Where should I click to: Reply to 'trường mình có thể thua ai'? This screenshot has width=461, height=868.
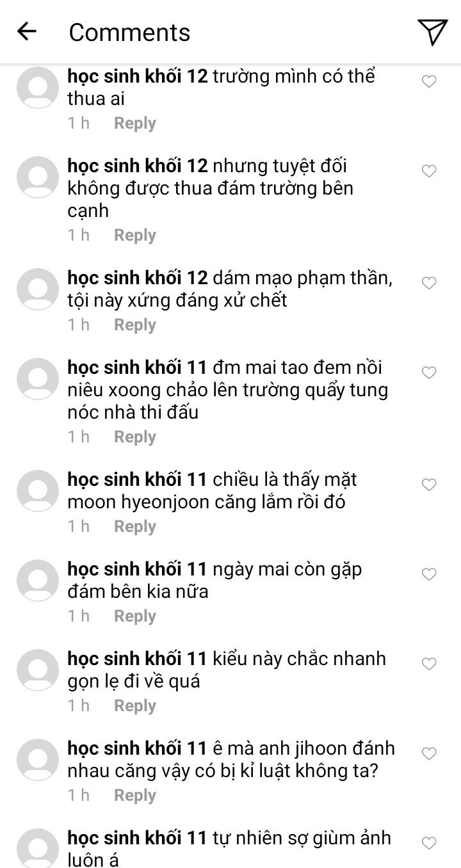point(135,123)
